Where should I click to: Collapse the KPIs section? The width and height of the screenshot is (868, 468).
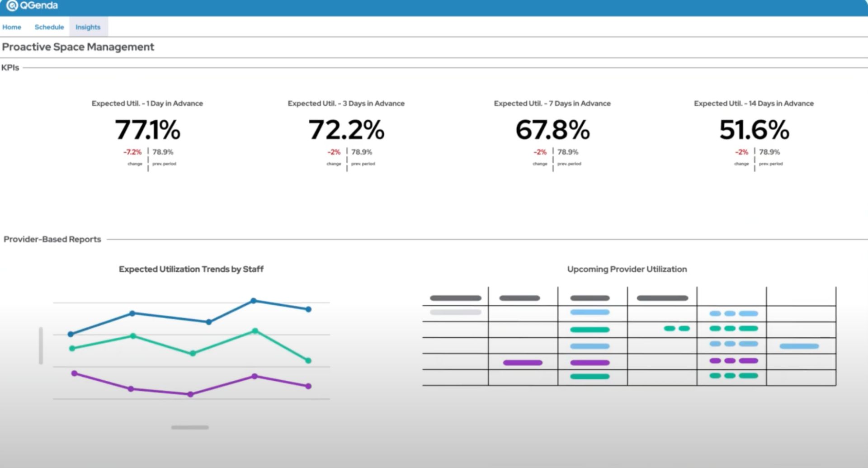tap(10, 67)
